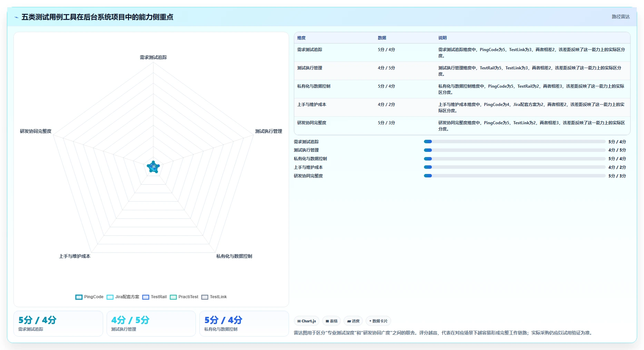Click the page title 五类测试用例工具在后台系统项目中的能力侧重点
644x350 pixels.
coord(97,17)
